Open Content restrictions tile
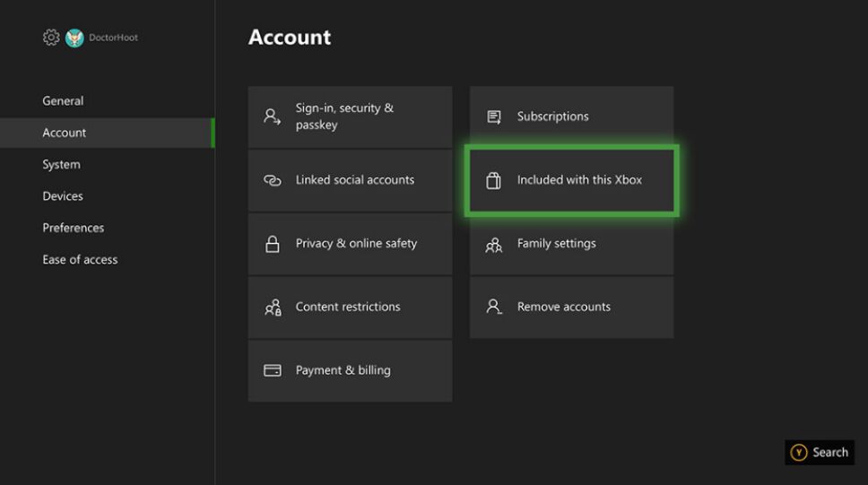The width and height of the screenshot is (868, 485). (x=350, y=307)
